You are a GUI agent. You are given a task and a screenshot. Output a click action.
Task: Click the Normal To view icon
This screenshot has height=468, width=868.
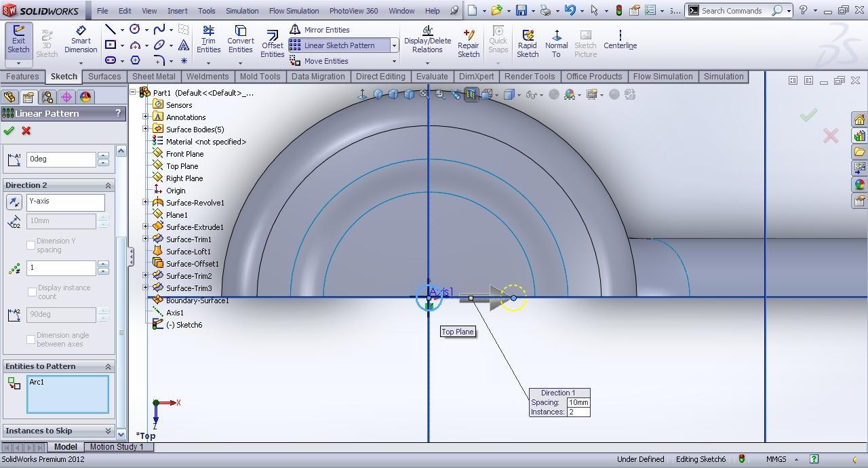556,44
